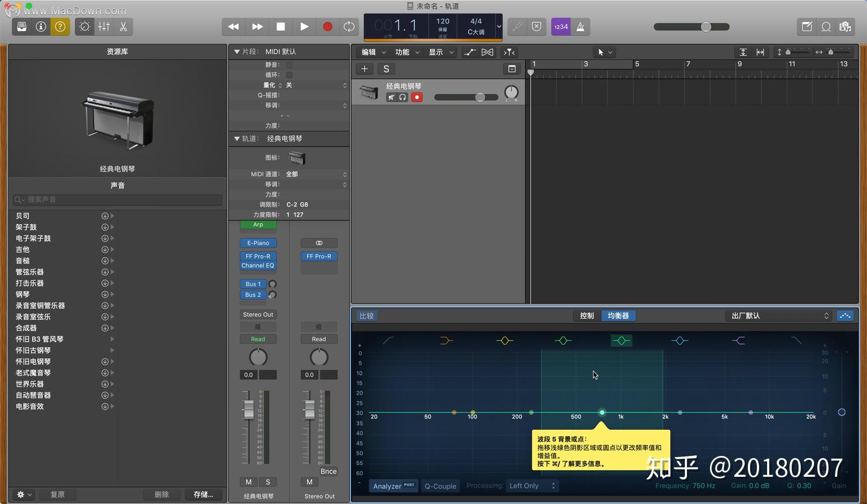Viewport: 867px width, 504px height.
Task: Toggle the blue parametric band icon
Action: coord(679,341)
